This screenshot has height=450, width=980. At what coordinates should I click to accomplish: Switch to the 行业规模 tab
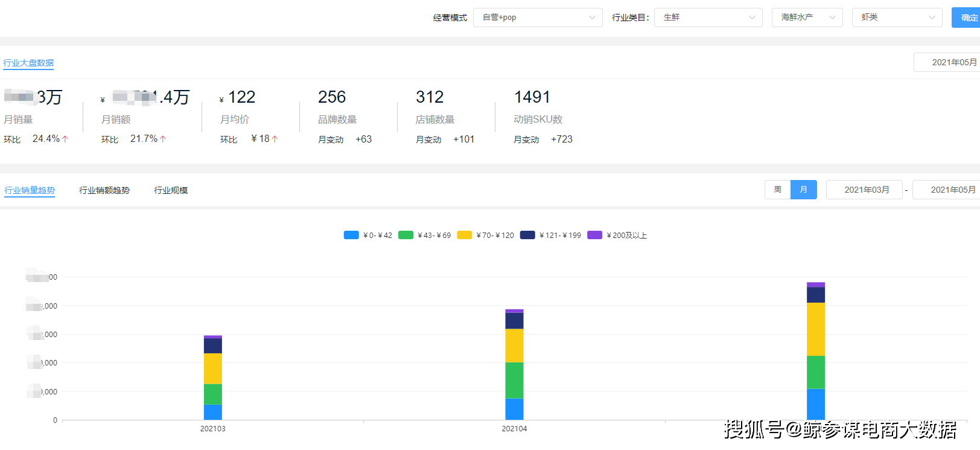(171, 190)
